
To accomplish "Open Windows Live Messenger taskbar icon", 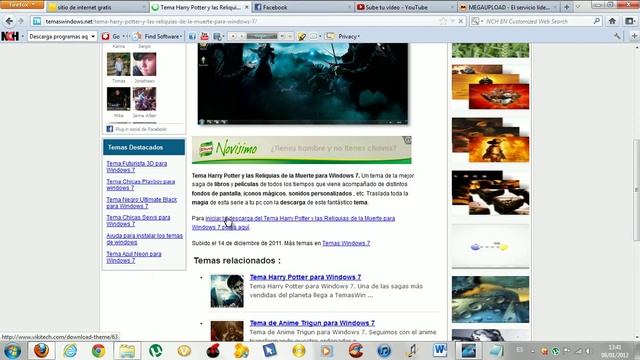I will [x=241, y=351].
